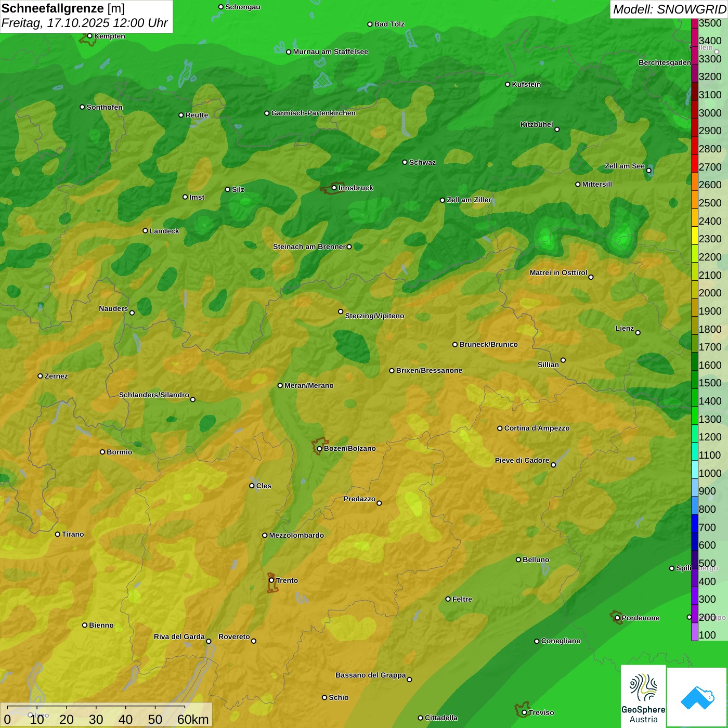This screenshot has width=728, height=728.
Task: Click the Trento city marker dot
Action: pos(271,580)
